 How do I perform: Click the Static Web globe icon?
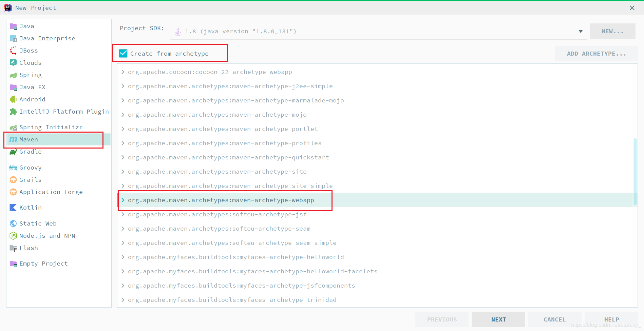coord(13,223)
